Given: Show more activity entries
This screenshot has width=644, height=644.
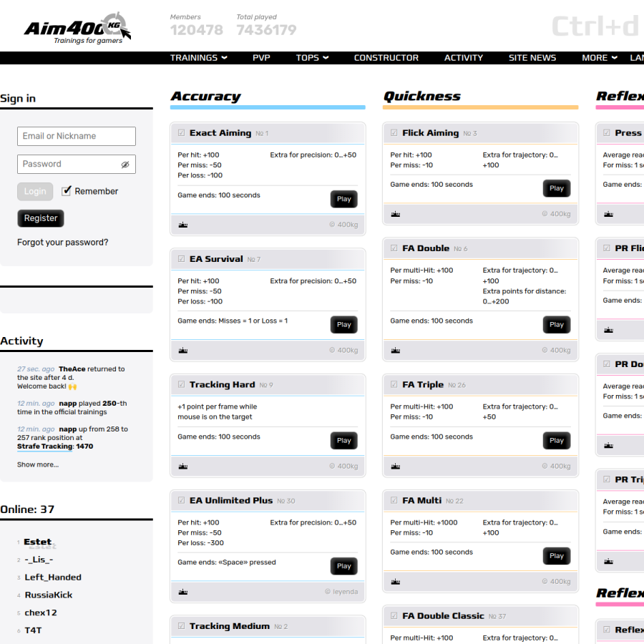Looking at the screenshot, I should coord(38,464).
